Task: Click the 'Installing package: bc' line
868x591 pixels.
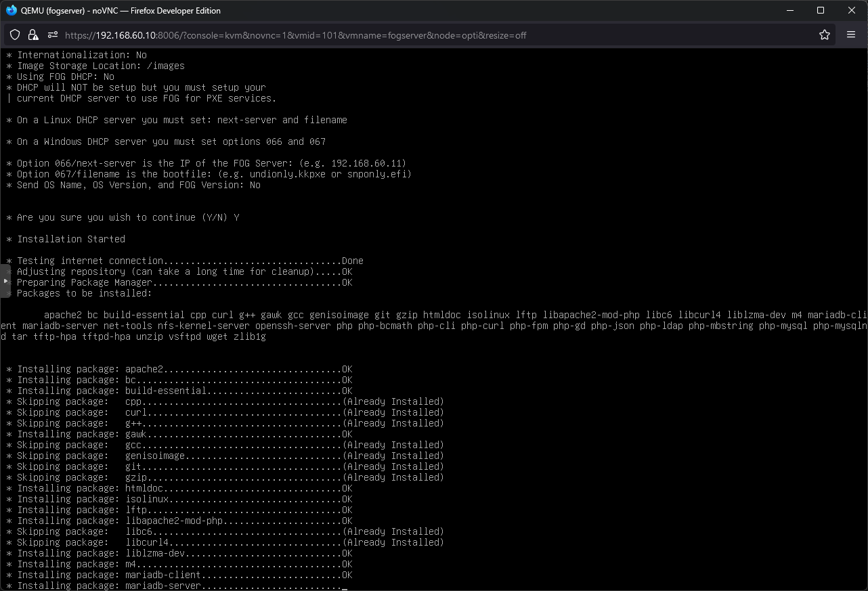Action: 179,380
